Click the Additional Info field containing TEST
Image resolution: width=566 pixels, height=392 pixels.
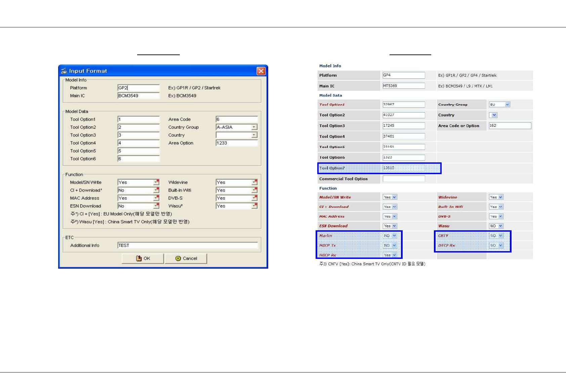pyautogui.click(x=188, y=245)
